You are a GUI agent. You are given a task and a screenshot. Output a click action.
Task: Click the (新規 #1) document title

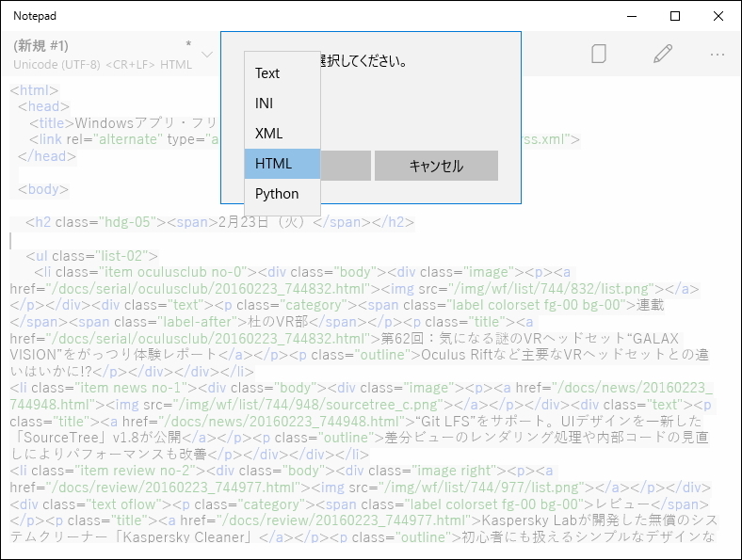[x=40, y=46]
